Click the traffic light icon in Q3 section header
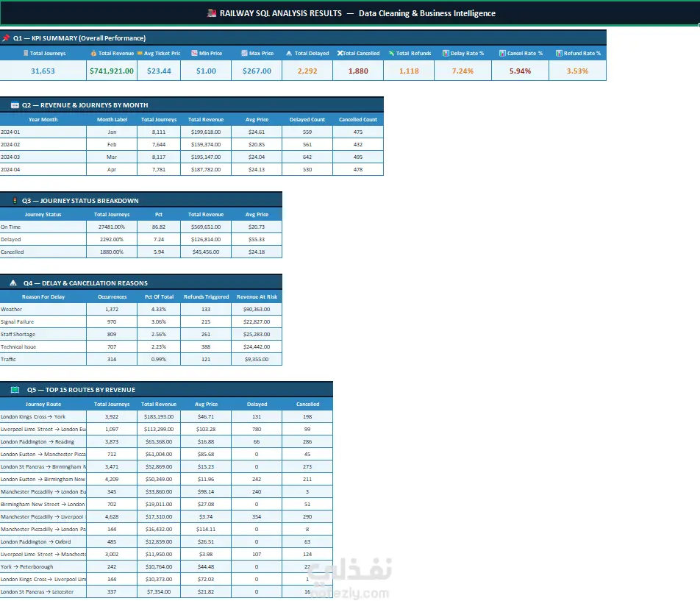This screenshot has height=601, width=700. [x=15, y=201]
